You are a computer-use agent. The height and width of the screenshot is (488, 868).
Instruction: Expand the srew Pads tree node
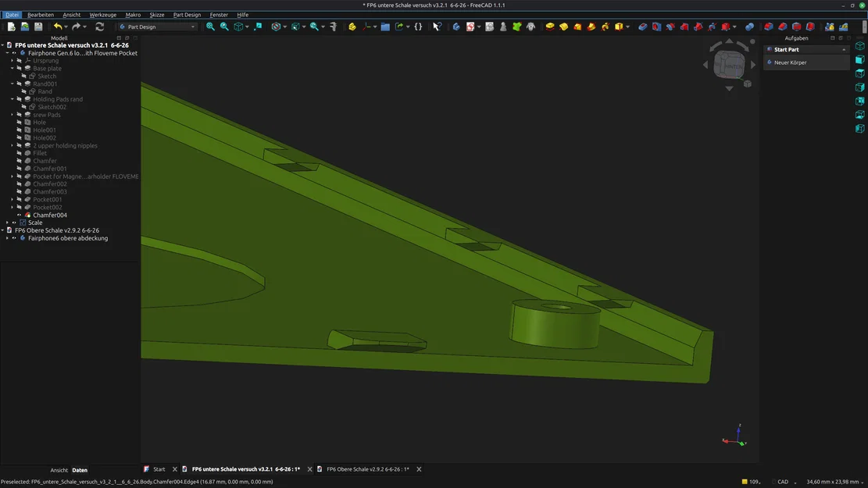coord(13,115)
